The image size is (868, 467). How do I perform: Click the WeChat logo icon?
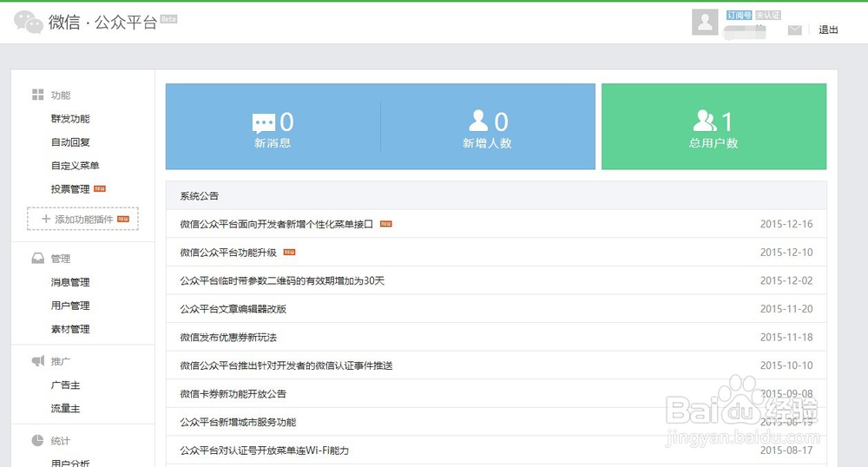click(29, 22)
